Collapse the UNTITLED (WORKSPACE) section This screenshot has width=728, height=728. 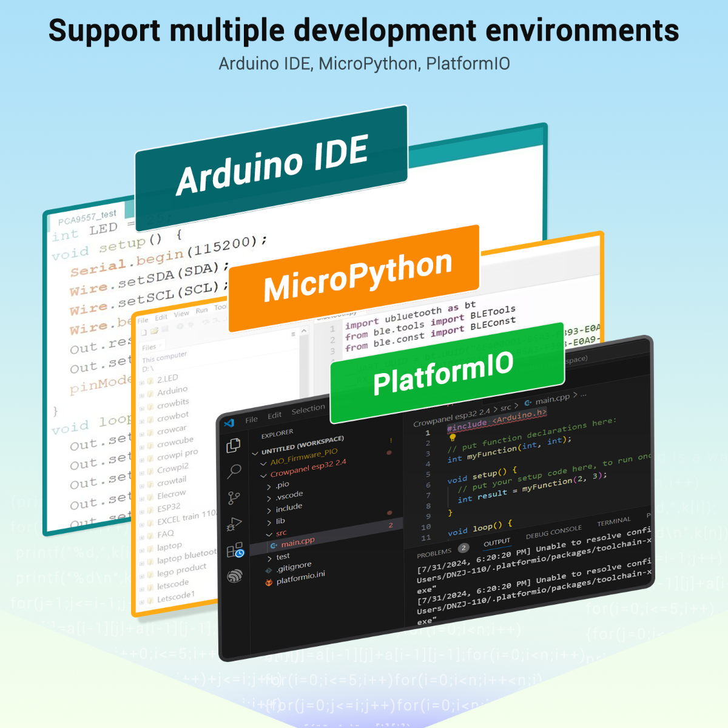(255, 453)
